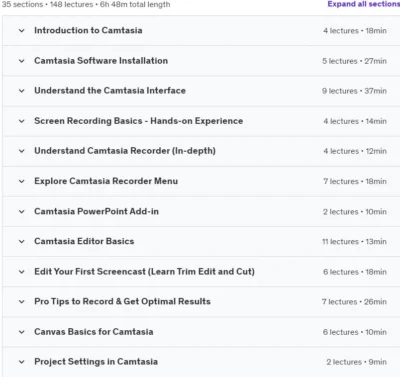
Task: Expand Canvas Basics for Camtasia chevron
Action: tap(22, 332)
